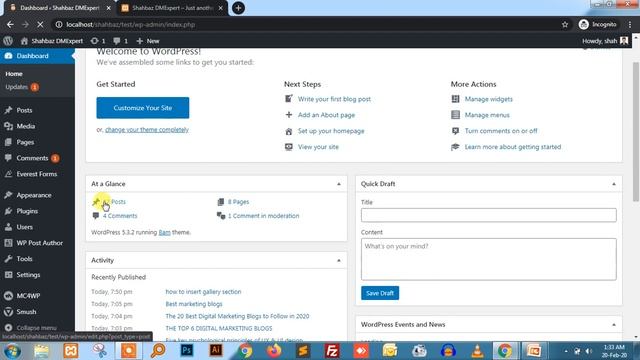The height and width of the screenshot is (360, 640).
Task: Open a new browser tab
Action: click(238, 8)
